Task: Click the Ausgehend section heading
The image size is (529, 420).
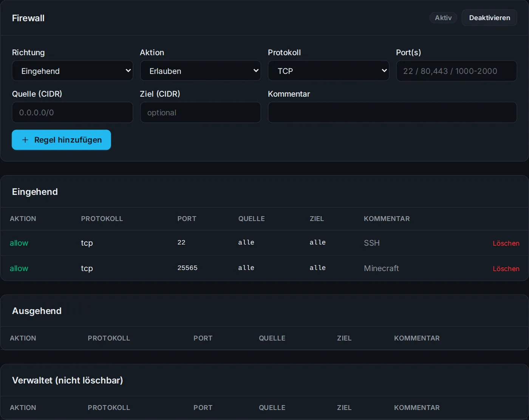Action: click(37, 311)
